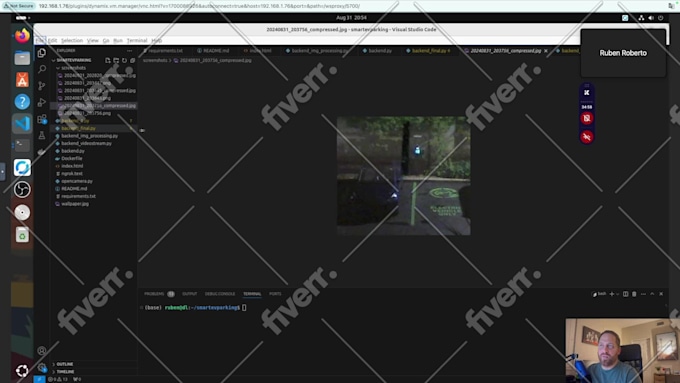
Task: Switch to the index.html editor tab
Action: (258, 51)
